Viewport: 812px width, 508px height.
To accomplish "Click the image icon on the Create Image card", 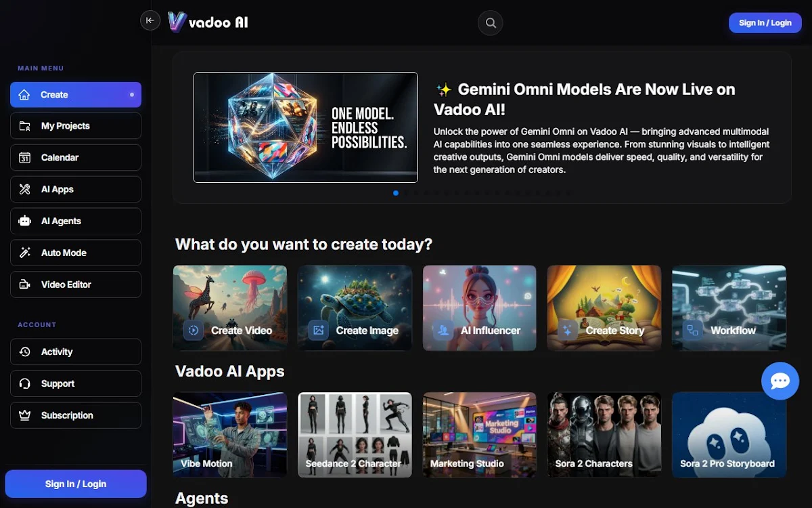I will (318, 331).
